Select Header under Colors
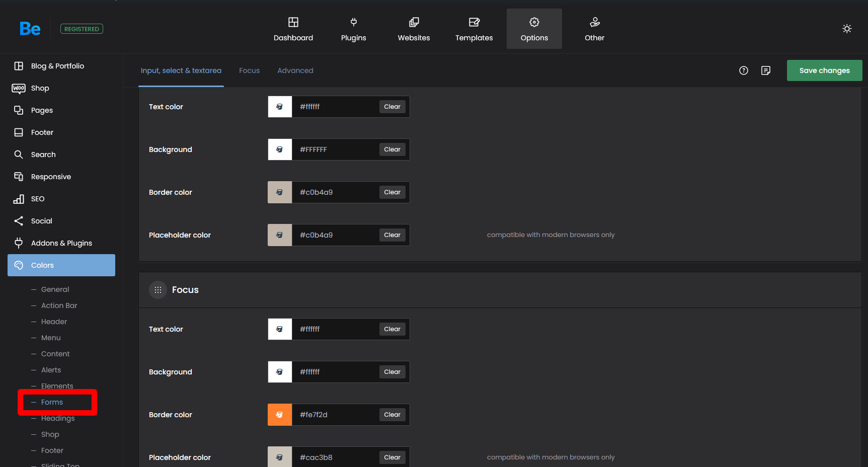Screen dimensions: 868x467 coord(54,322)
